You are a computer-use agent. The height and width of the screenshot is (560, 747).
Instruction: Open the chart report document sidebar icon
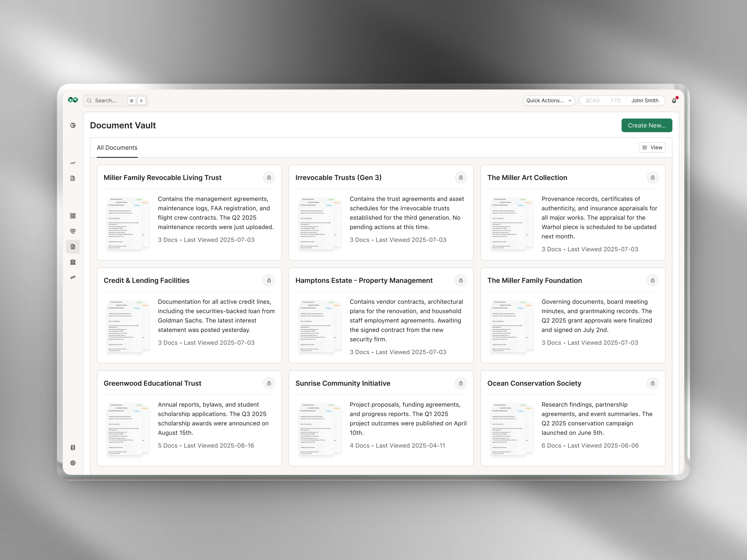[x=73, y=178]
